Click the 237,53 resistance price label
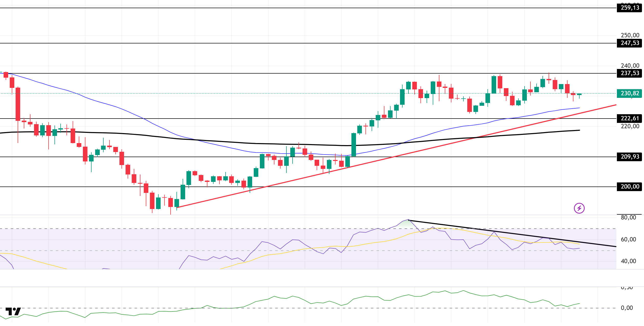 tap(630, 73)
